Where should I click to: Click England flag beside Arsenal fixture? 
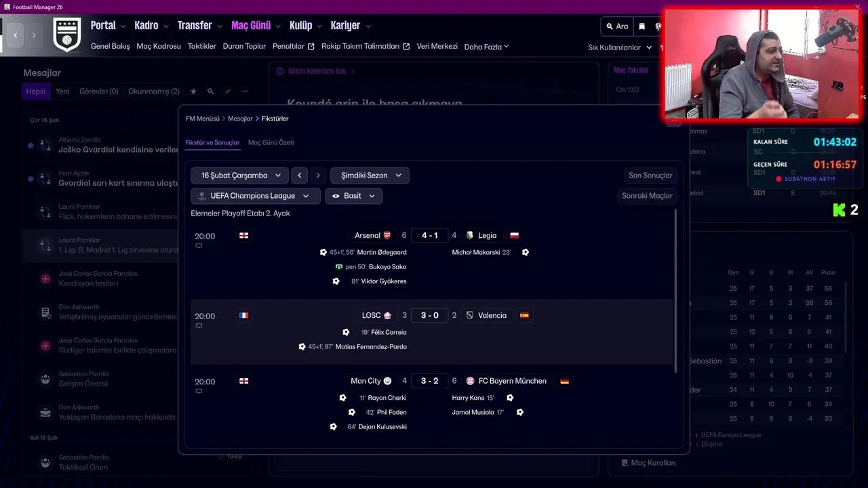click(x=244, y=235)
